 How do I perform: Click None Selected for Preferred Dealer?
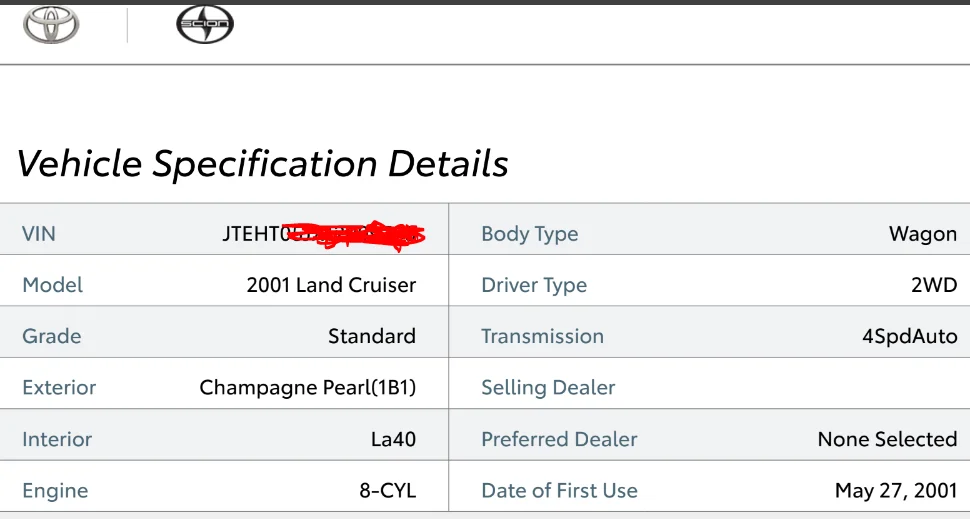[888, 439]
